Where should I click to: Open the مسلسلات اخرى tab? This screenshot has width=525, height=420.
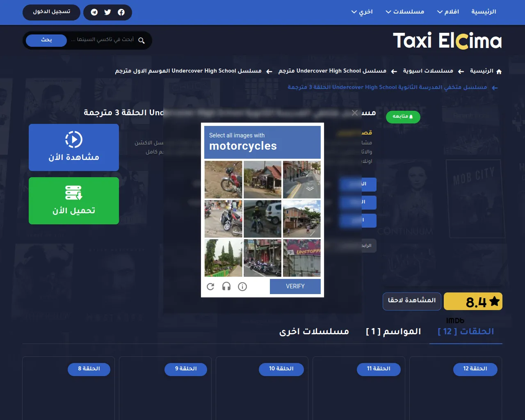point(314,331)
